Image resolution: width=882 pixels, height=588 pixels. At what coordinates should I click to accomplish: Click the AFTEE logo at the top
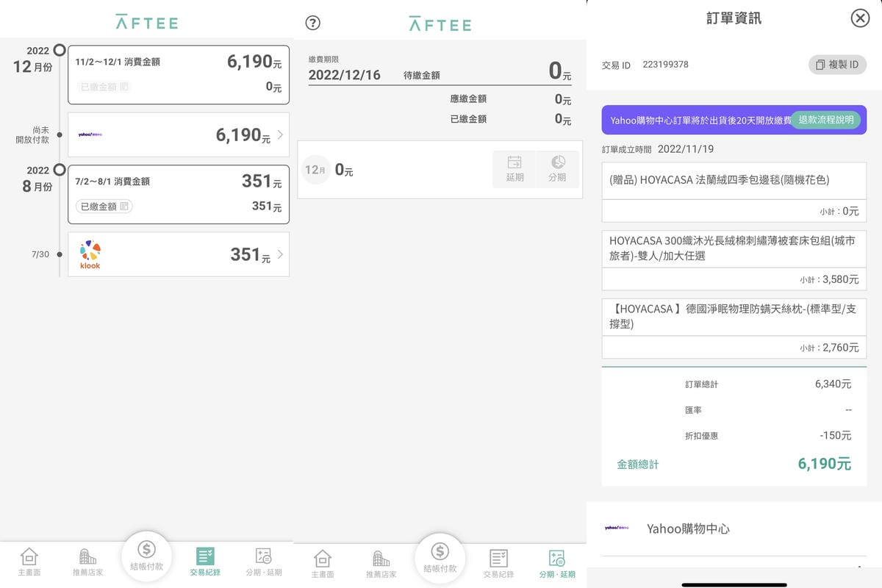(146, 23)
